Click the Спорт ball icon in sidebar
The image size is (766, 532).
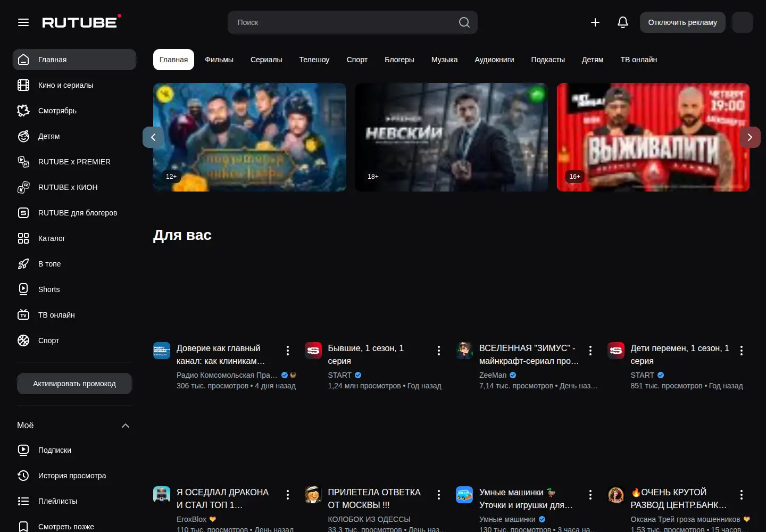[23, 340]
